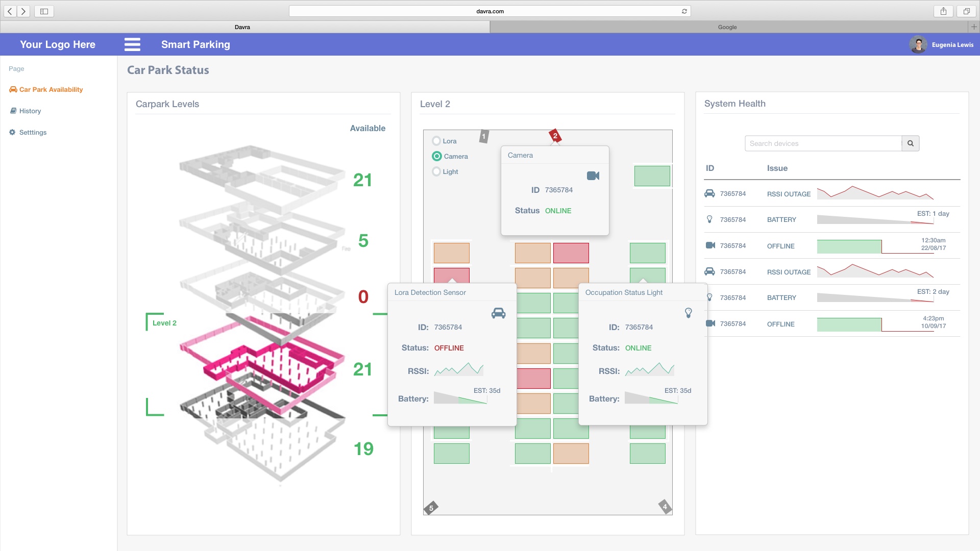Click the Eugenia Lewis username

[952, 45]
